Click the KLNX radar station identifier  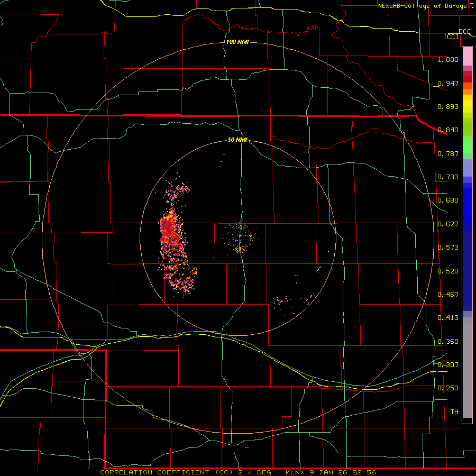click(295, 472)
